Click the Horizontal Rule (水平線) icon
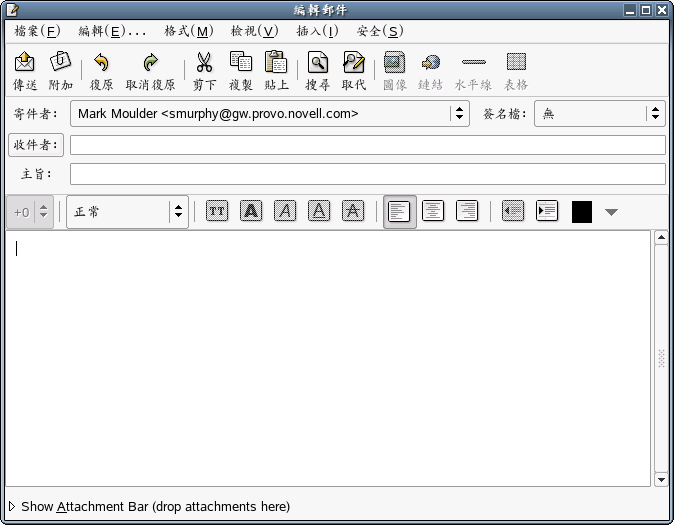The height and width of the screenshot is (525, 674). pyautogui.click(x=474, y=62)
